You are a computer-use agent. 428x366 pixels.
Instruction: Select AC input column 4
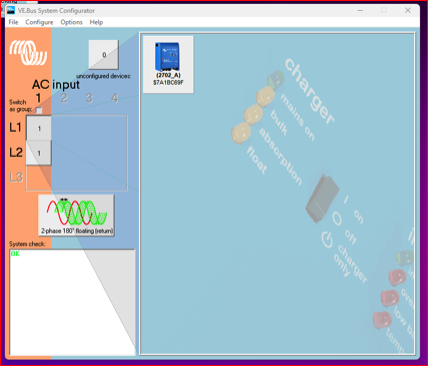pos(114,98)
